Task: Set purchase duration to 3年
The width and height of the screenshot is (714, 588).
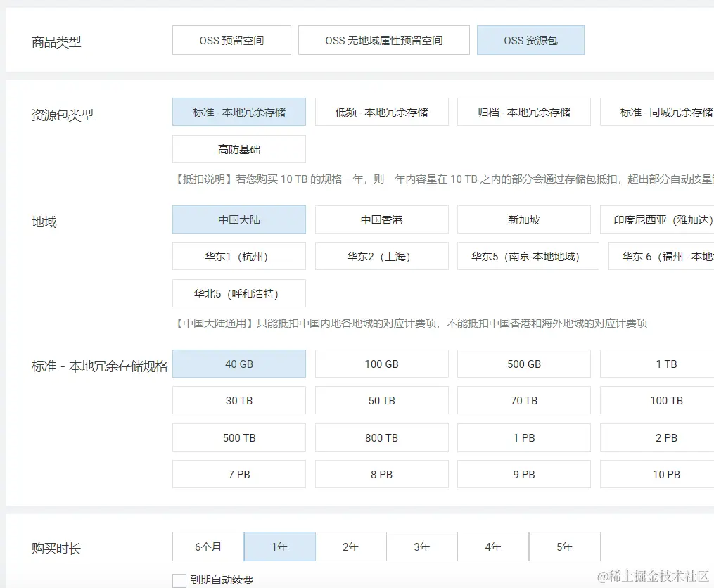Action: tap(422, 547)
